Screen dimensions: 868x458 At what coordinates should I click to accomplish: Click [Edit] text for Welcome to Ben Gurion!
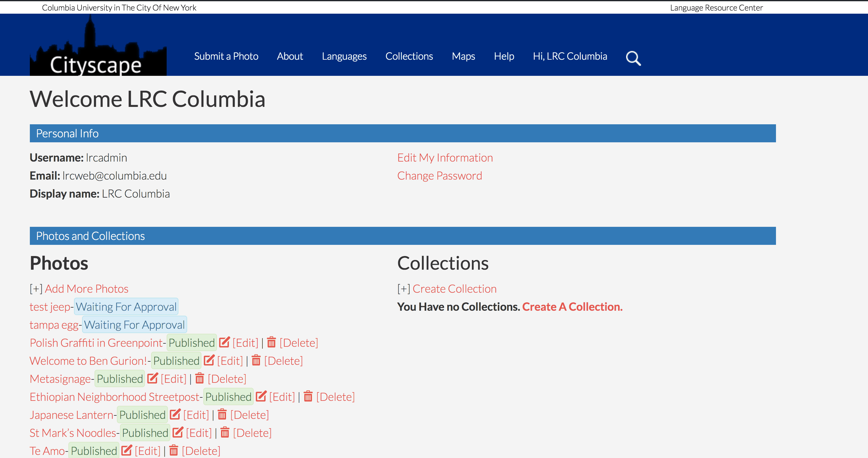tap(230, 361)
